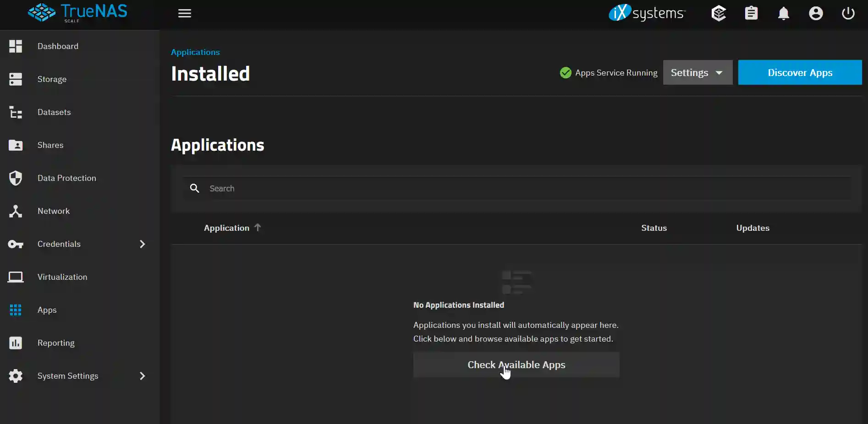
Task: Select the Data Protection shield icon
Action: (x=16, y=178)
